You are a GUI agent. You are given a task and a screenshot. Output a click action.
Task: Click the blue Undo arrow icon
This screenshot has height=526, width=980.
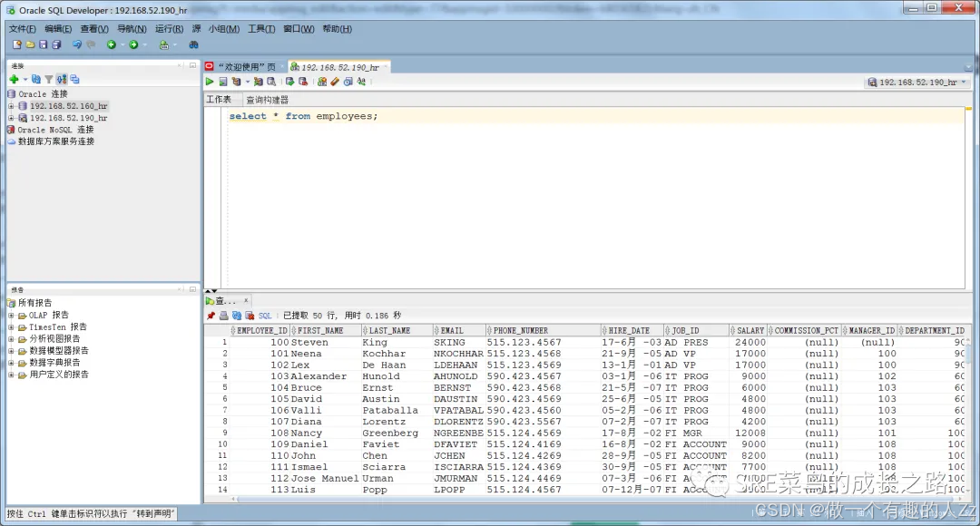tap(77, 44)
